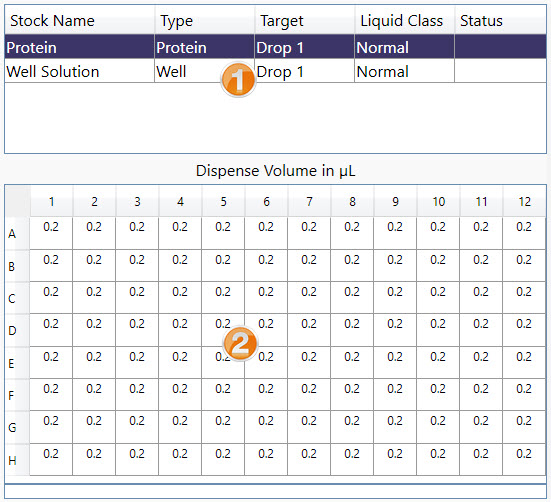This screenshot has height=502, width=551.
Task: Open Target cell Drop 1 for Protein
Action: 305,47
